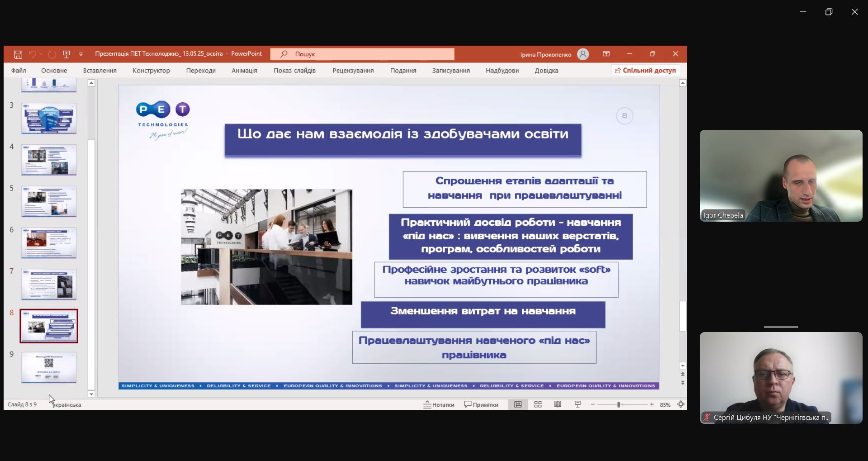The image size is (868, 461).
Task: Open the Вставлення ribbon tab
Action: tap(100, 71)
